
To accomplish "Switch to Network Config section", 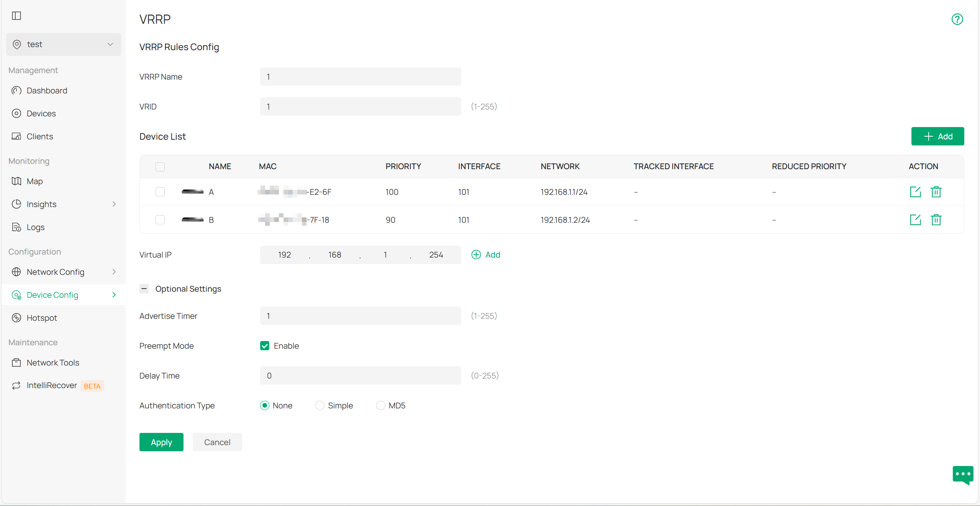I will [x=56, y=272].
